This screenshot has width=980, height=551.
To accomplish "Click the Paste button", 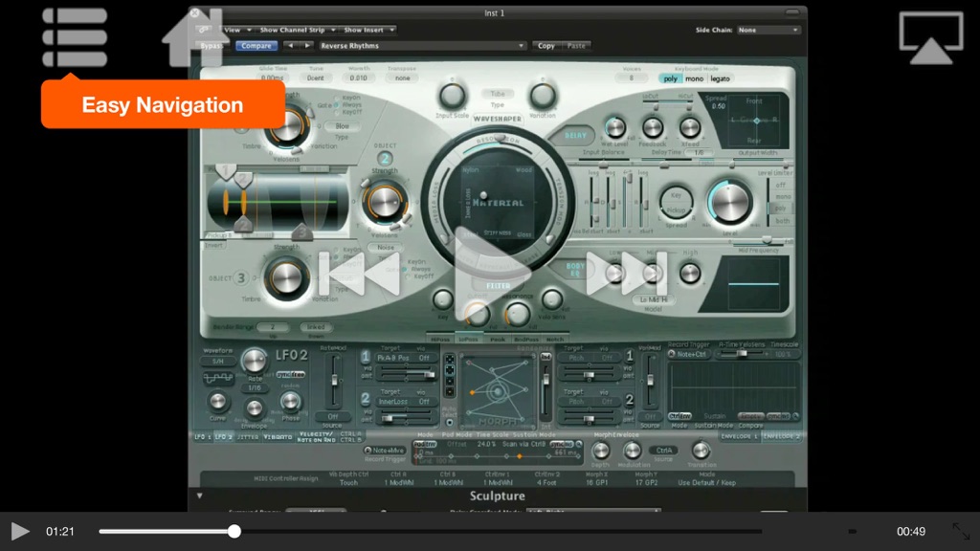I will [x=576, y=46].
